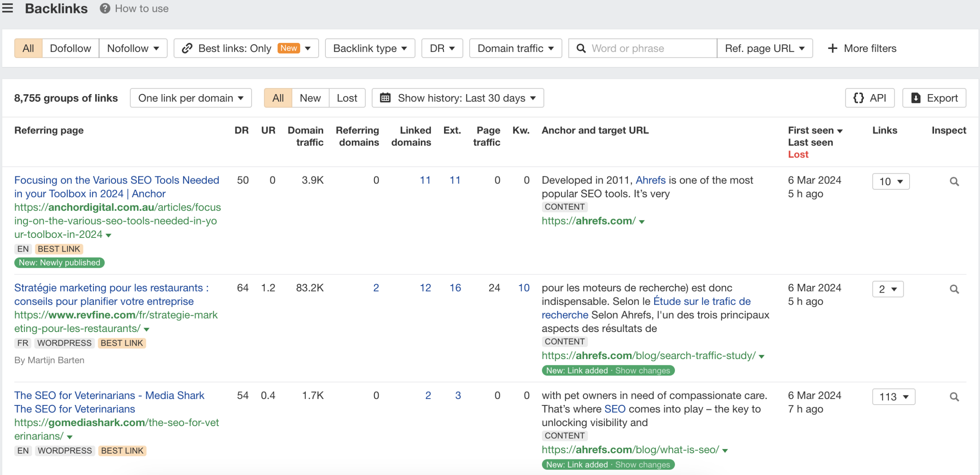Screen dimensions: 980x475
Task: Click Referring domains value 2 for revfine
Action: pos(376,288)
